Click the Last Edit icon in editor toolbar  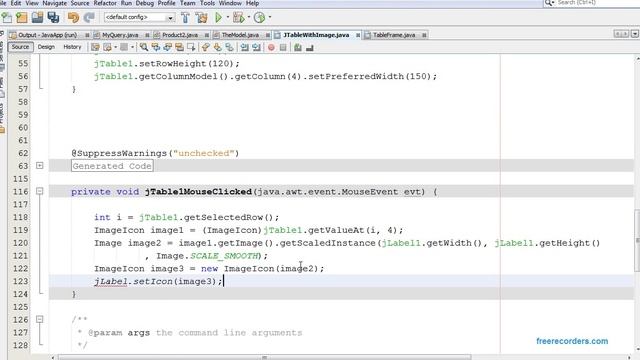click(95, 47)
